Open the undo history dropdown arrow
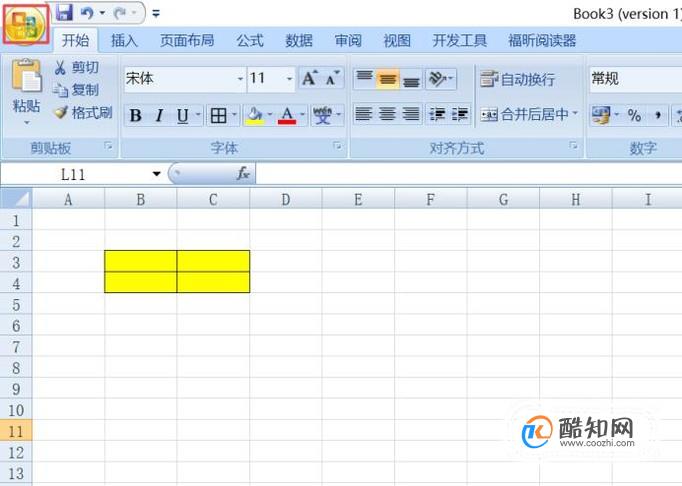Viewport: 682px width, 486px height. pyautogui.click(x=103, y=13)
